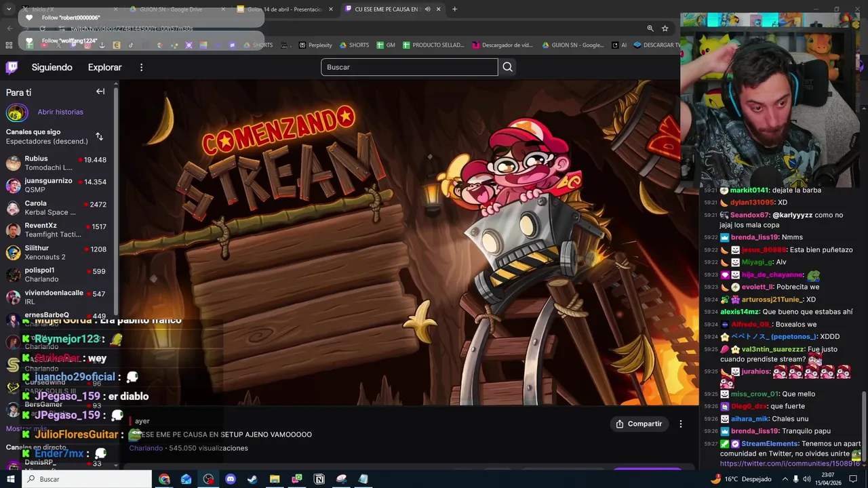Open viviendoenlacalle channel in sidebar
The width and height of the screenshot is (868, 488).
(58, 297)
